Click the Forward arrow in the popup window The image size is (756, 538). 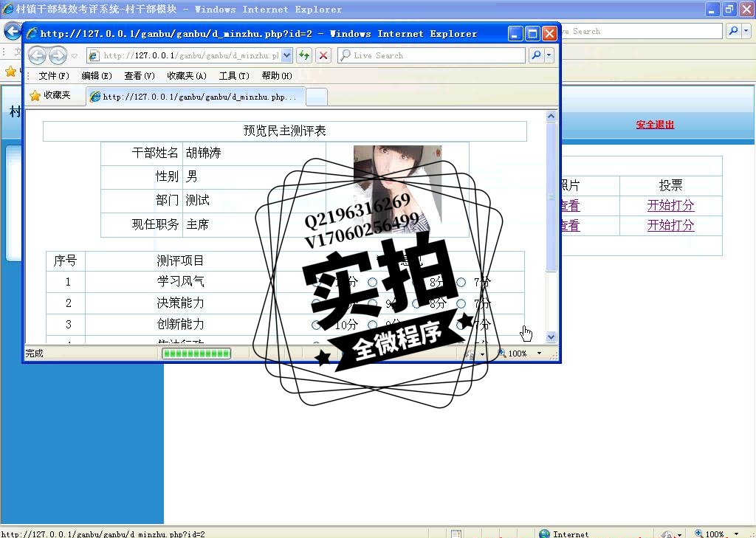pos(58,55)
